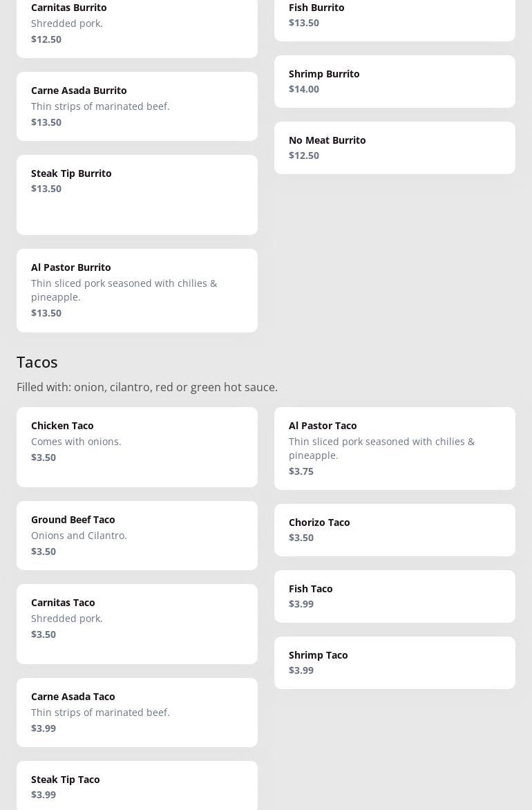Click the $3.75 Al Pastor Taco price
This screenshot has height=810, width=532.
(x=301, y=471)
